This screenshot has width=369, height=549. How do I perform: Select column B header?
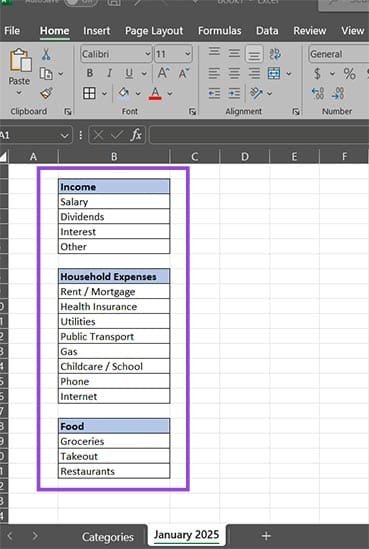pyautogui.click(x=114, y=156)
